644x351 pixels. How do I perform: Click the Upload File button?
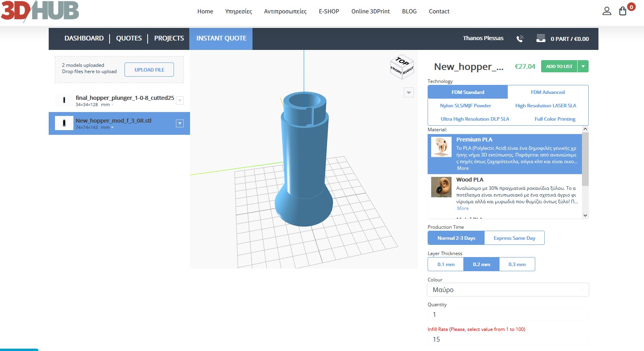coord(149,70)
